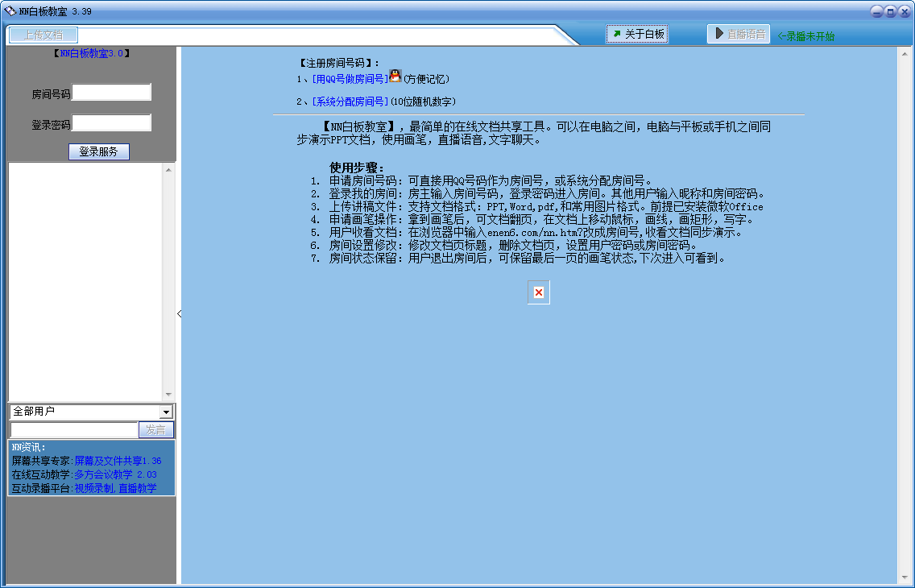Click the chat list scroll down arrow
Image resolution: width=915 pixels, height=588 pixels.
[168, 395]
